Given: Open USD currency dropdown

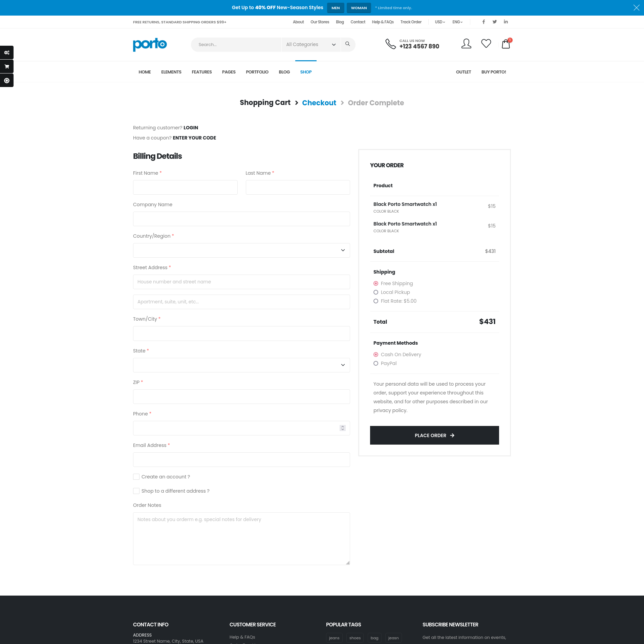Looking at the screenshot, I should point(440,22).
